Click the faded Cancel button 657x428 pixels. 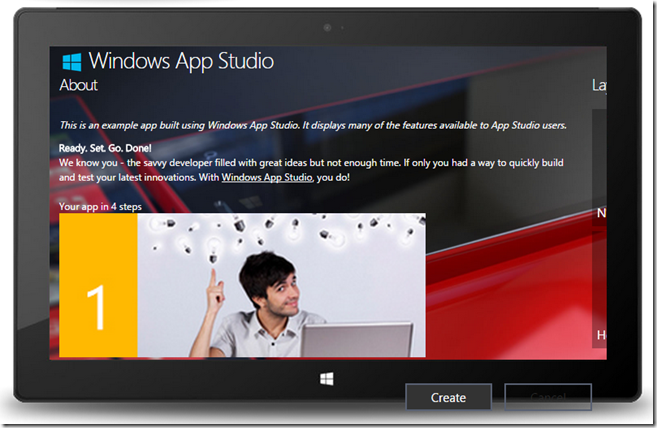coord(548,397)
